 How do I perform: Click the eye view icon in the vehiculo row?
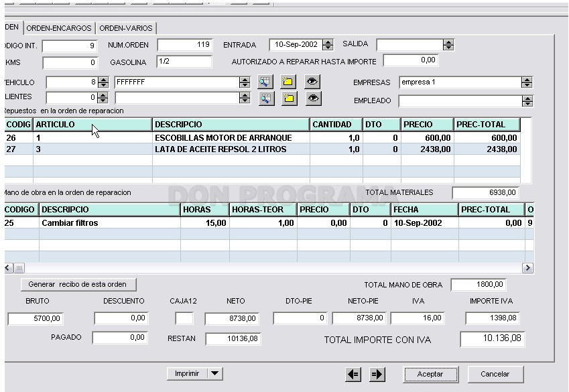[x=312, y=82]
